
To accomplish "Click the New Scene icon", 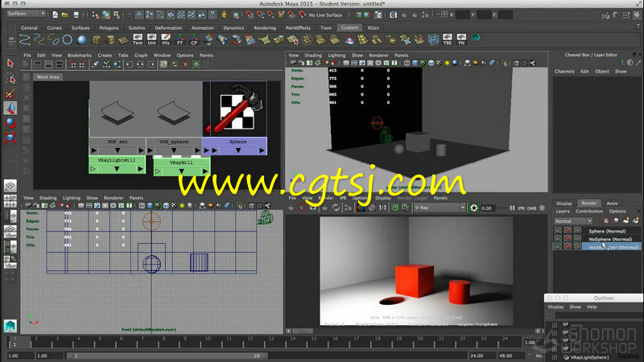I will tap(55, 14).
